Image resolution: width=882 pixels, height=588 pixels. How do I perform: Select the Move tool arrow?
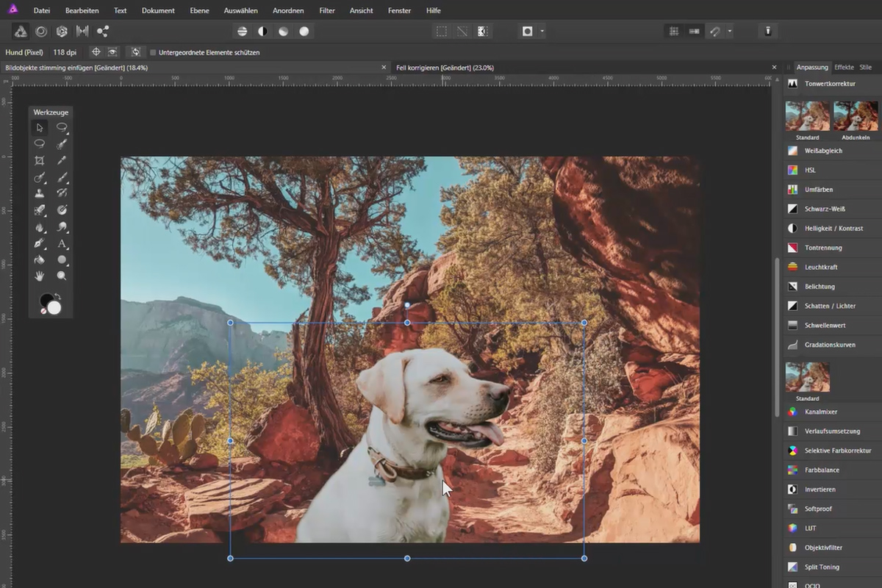[40, 127]
